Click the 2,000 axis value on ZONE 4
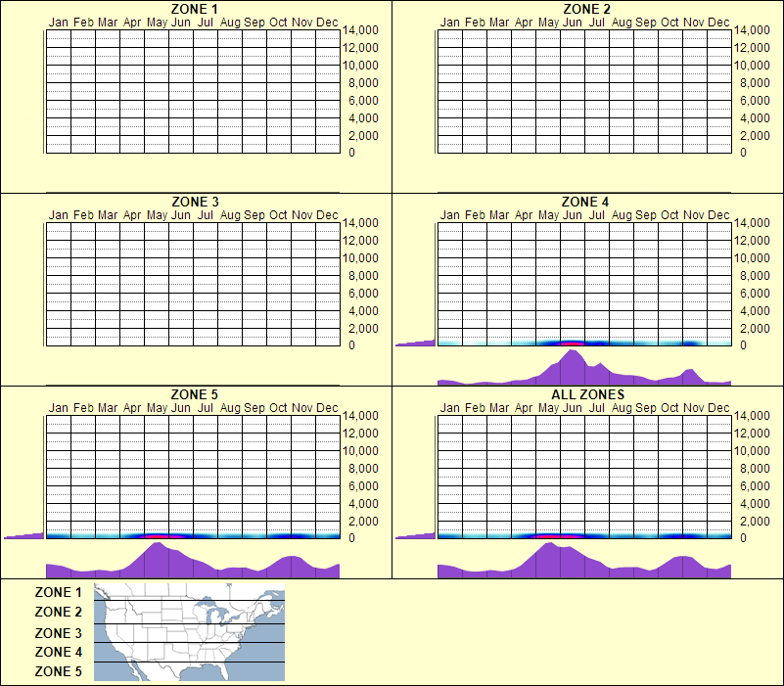 (x=755, y=329)
